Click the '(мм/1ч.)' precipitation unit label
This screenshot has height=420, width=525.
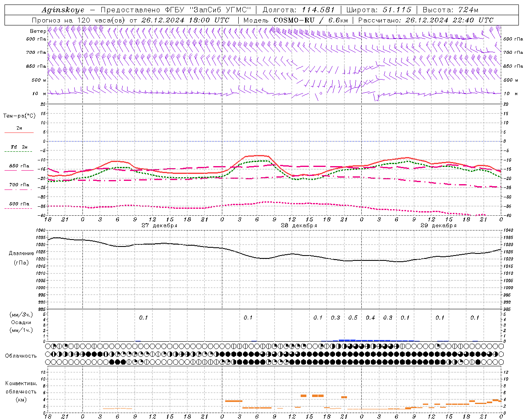(21, 330)
